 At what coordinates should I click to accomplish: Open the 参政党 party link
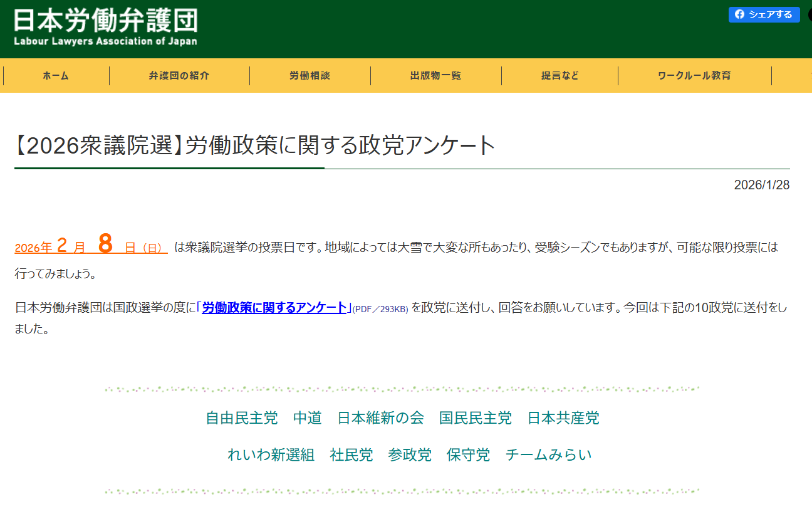(409, 455)
